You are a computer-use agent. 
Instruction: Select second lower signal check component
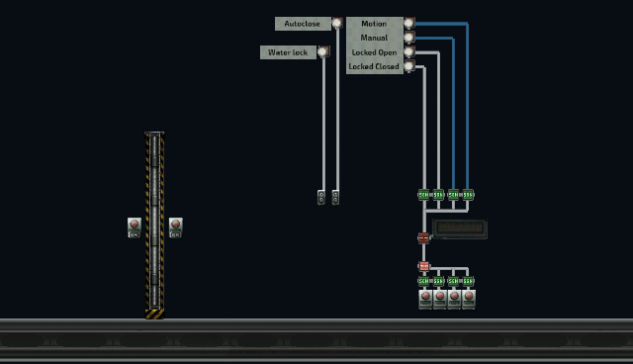[x=438, y=281]
